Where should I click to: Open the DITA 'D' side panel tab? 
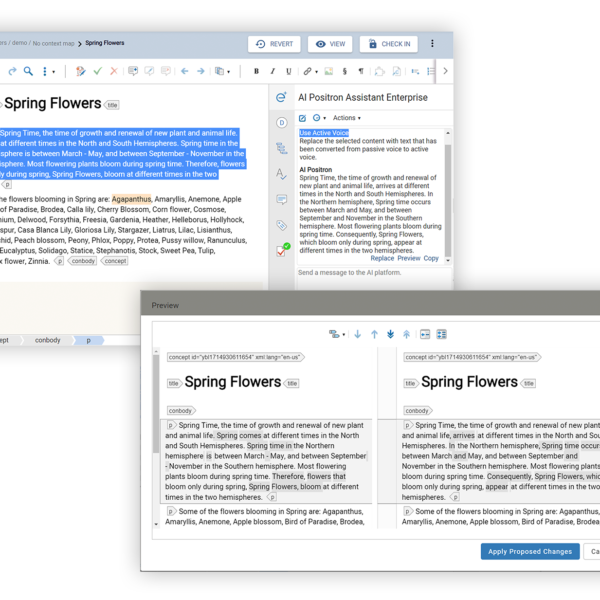pos(282,122)
